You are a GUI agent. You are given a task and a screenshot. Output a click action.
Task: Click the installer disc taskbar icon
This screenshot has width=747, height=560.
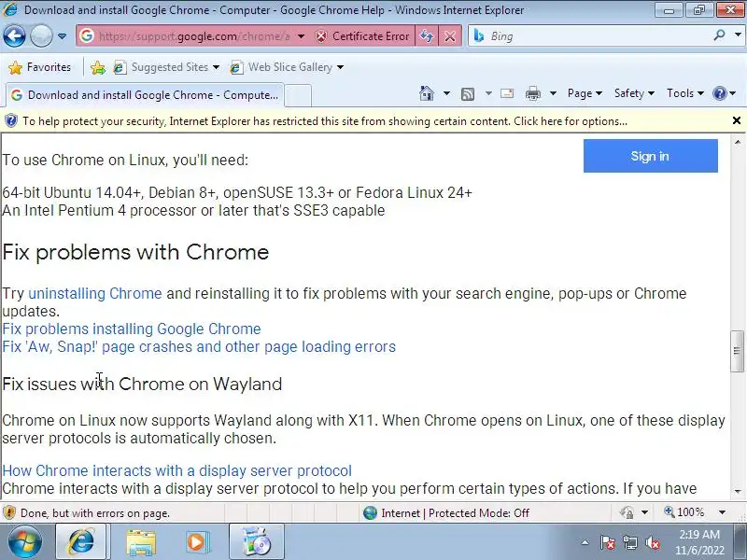[x=256, y=542]
